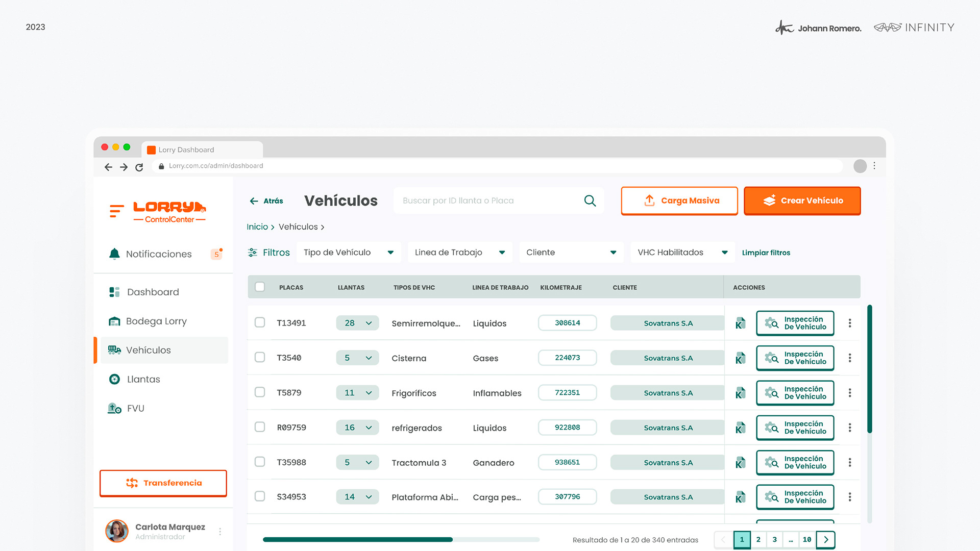Open Dashboard in the sidebar

[x=163, y=292]
